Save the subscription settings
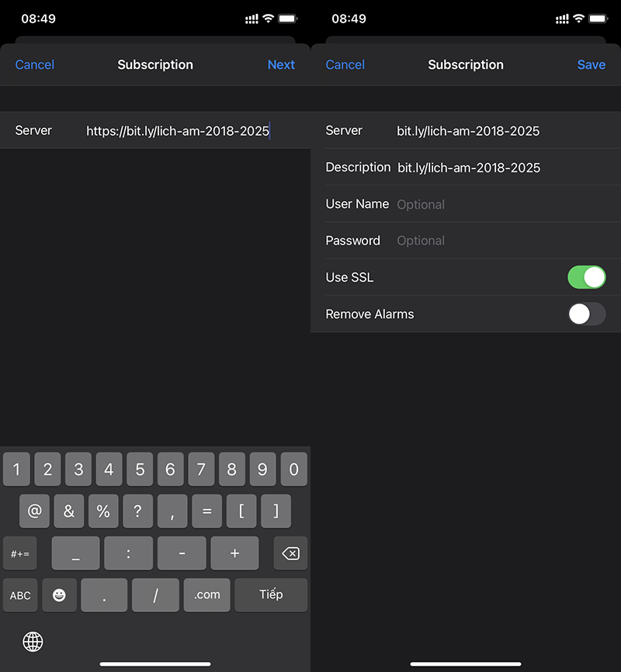 pos(591,64)
